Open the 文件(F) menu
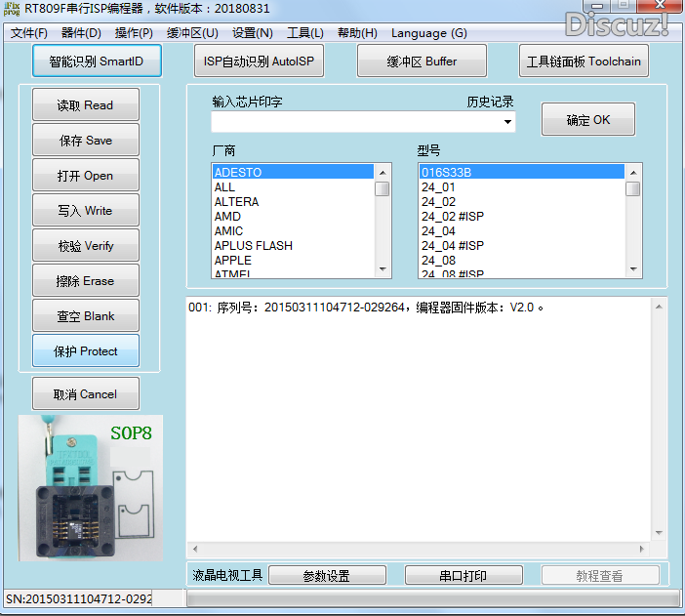Screen dimensions: 685x616 [29, 33]
